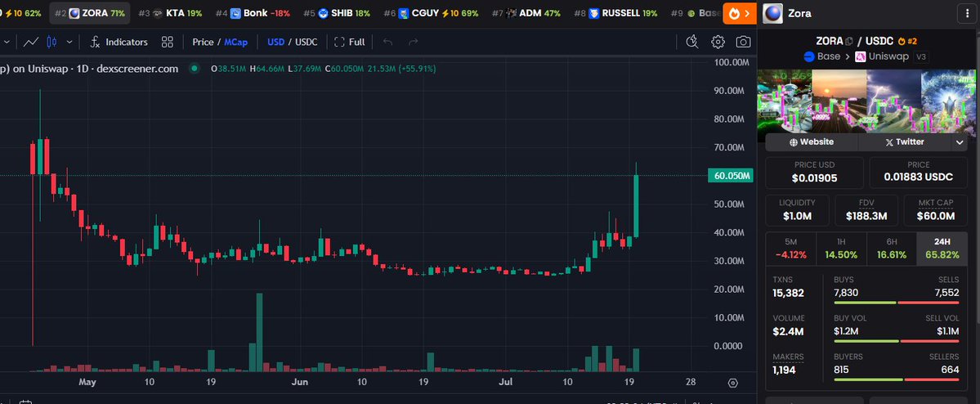Set chart denomination to USD
Image resolution: width=980 pixels, height=404 pixels.
pyautogui.click(x=275, y=42)
